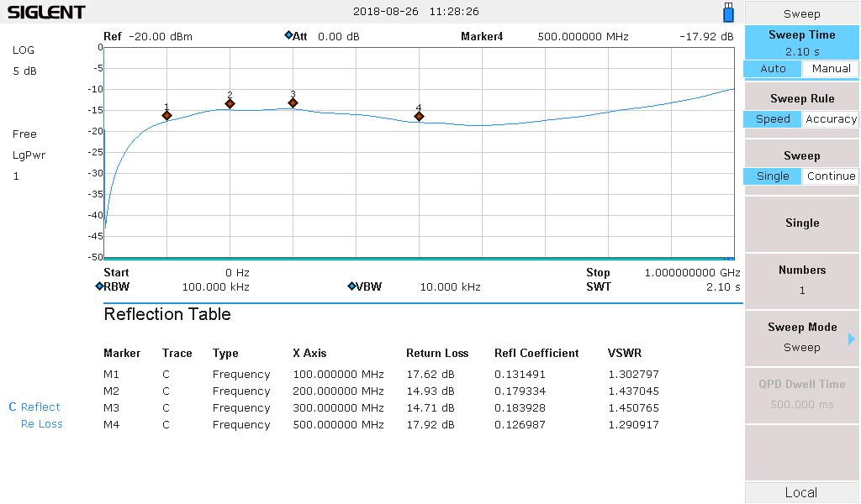Click the Reflection Table heading
The width and height of the screenshot is (861, 504).
[167, 314]
